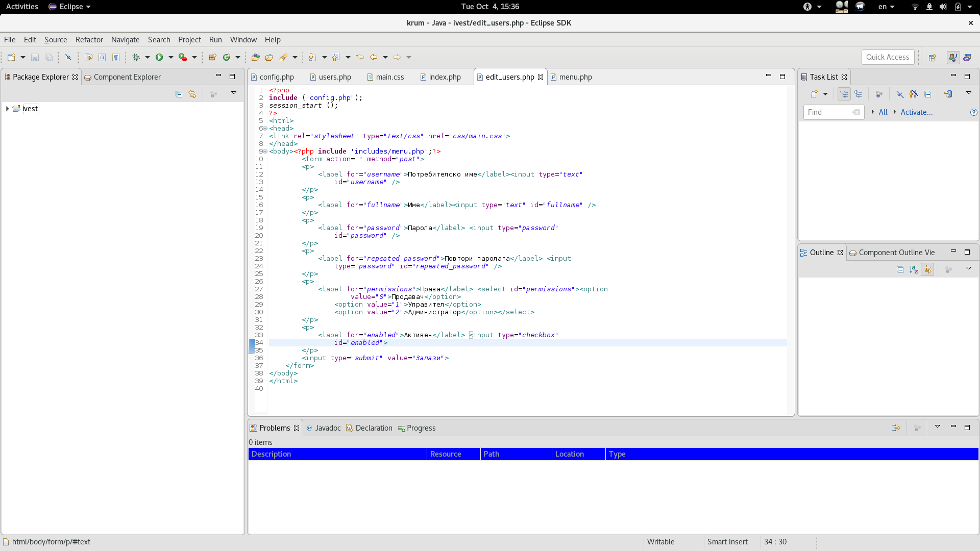Viewport: 980px width, 551px height.
Task: Click the Back navigation arrow
Action: point(374,57)
